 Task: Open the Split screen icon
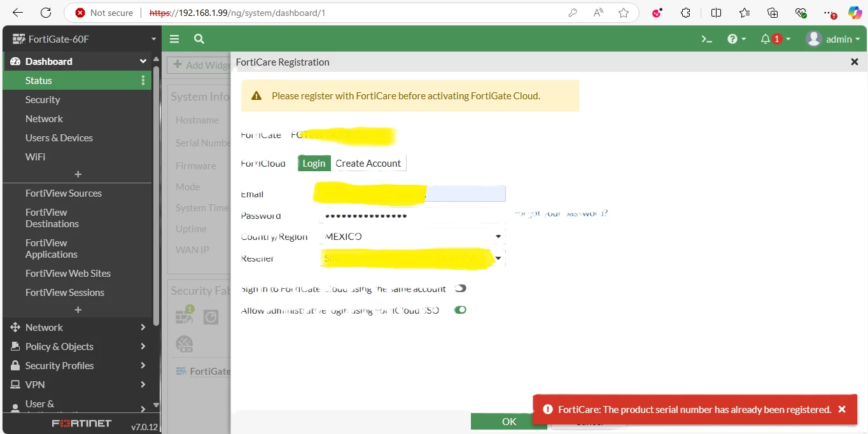(x=716, y=13)
